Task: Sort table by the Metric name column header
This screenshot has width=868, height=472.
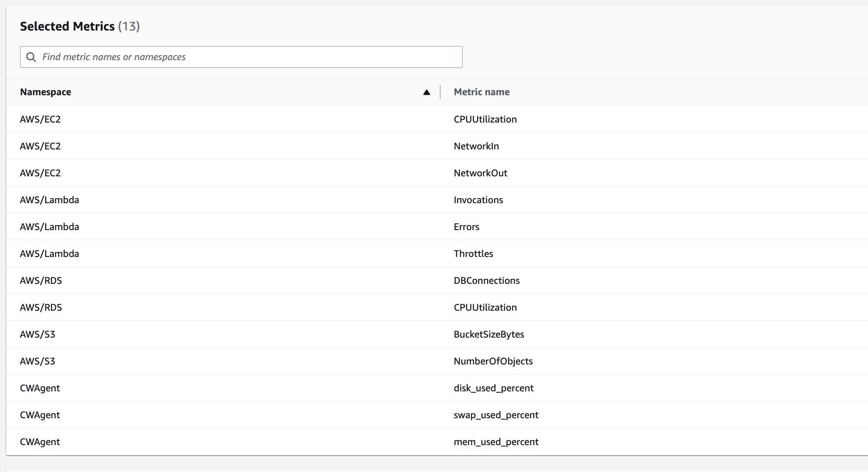Action: coord(481,92)
